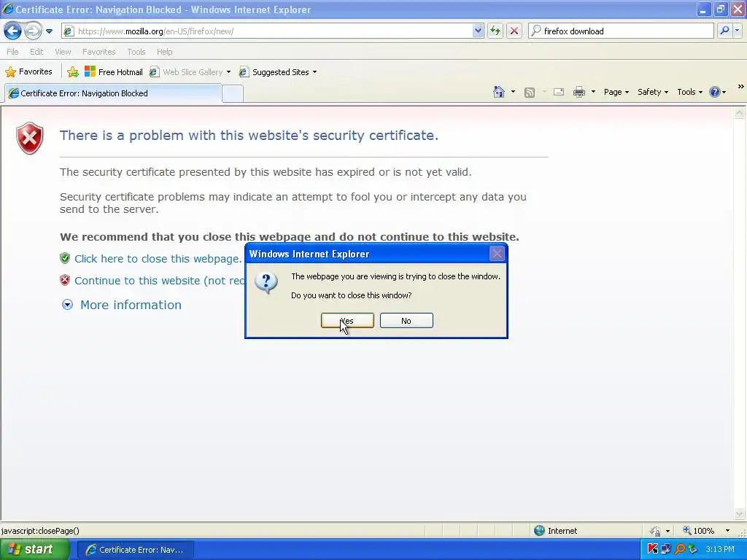Open a new blank tab
747x560 pixels.
[233, 94]
